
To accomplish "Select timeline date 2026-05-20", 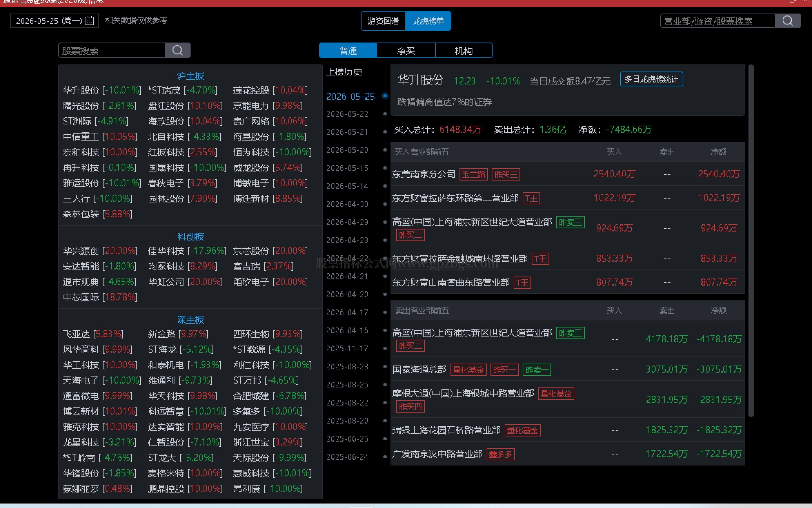I will pyautogui.click(x=347, y=150).
